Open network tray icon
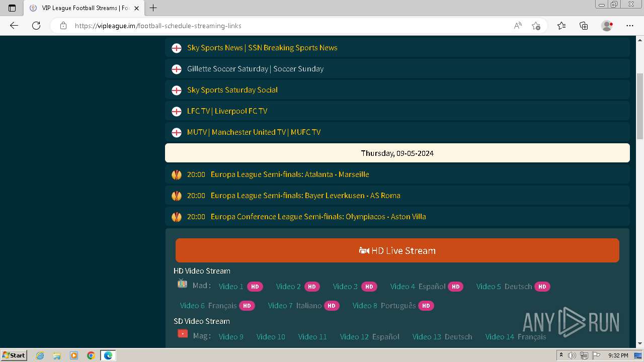 [584, 355]
